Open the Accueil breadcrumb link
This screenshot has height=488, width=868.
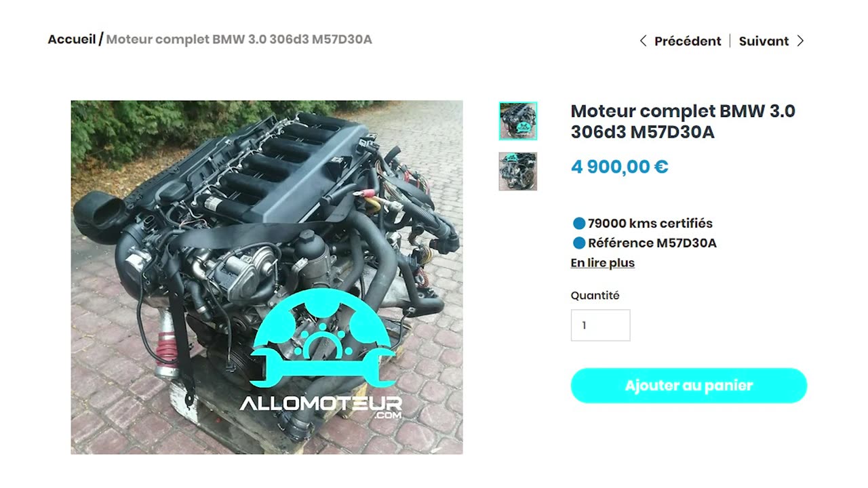72,39
